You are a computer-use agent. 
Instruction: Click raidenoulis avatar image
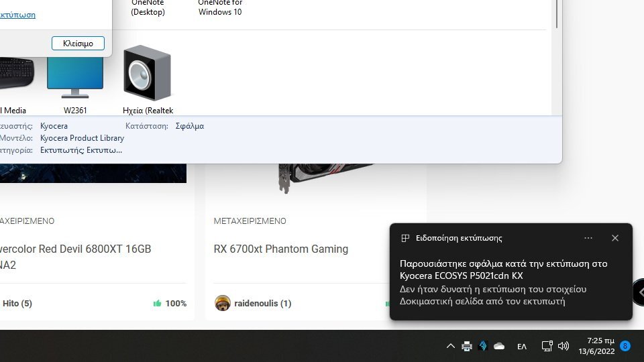pyautogui.click(x=223, y=303)
